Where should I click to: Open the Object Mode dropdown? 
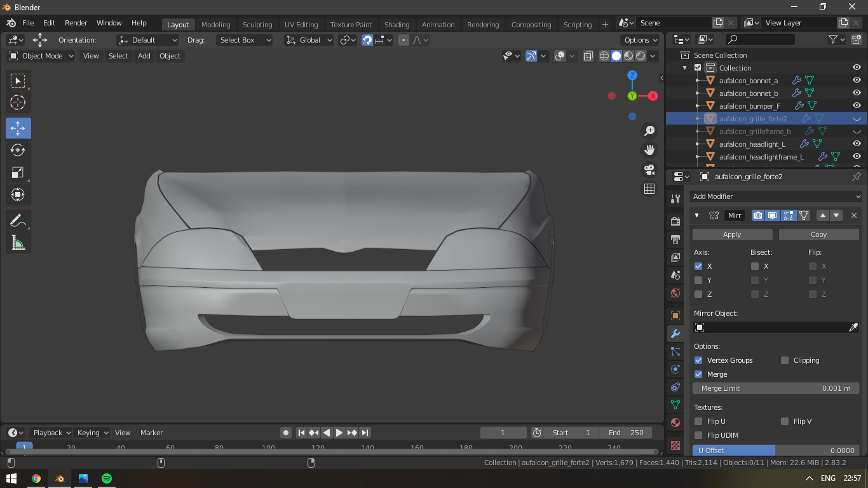click(41, 56)
